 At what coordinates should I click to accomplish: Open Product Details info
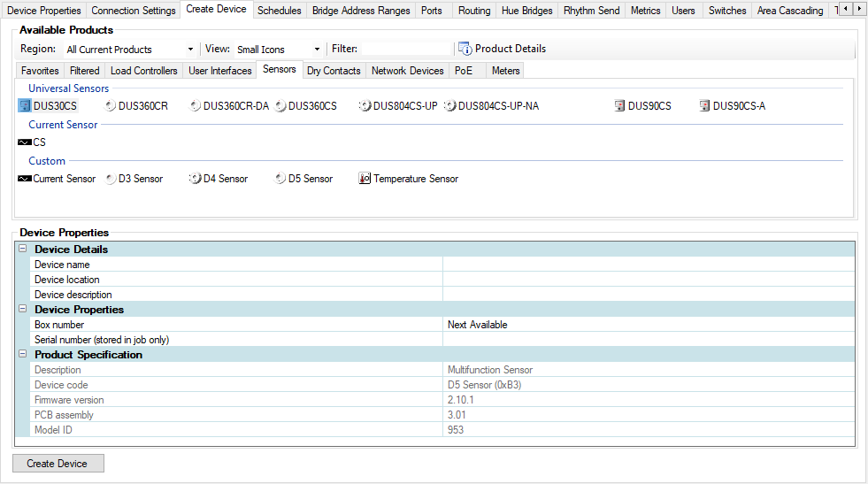point(502,49)
